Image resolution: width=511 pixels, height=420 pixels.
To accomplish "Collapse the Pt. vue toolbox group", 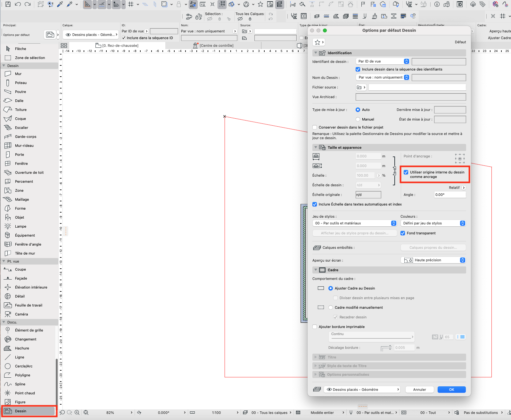I will (x=4, y=261).
